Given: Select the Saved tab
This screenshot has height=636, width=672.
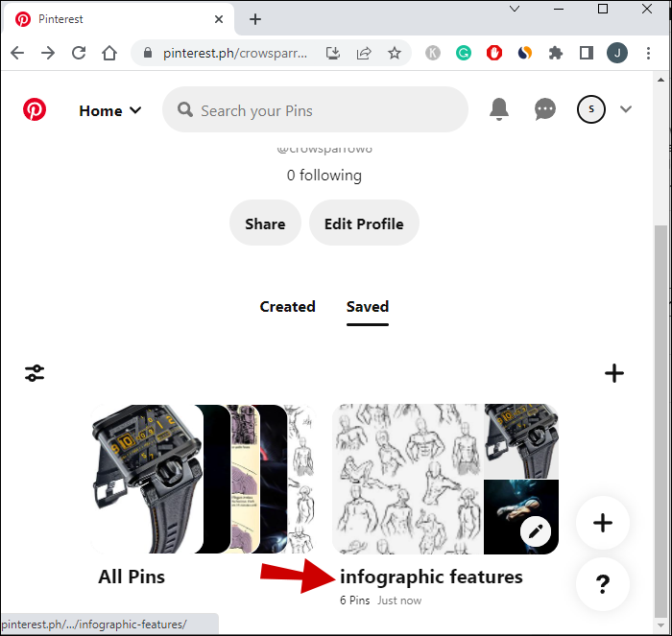Looking at the screenshot, I should coord(368,307).
